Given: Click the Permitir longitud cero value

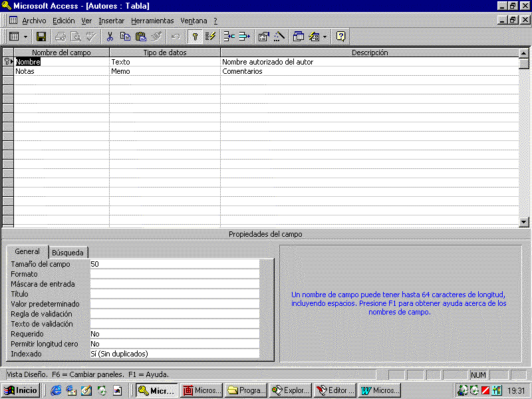Looking at the screenshot, I should [x=175, y=344].
